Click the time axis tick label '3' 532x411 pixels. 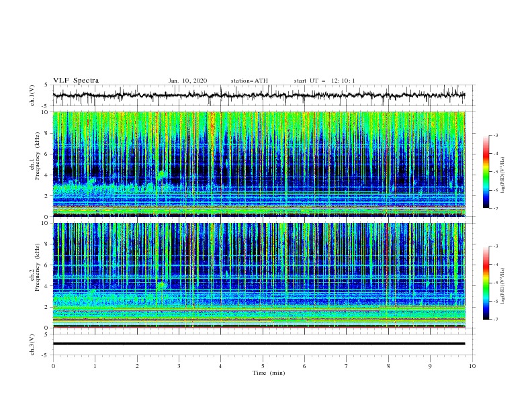pos(179,366)
